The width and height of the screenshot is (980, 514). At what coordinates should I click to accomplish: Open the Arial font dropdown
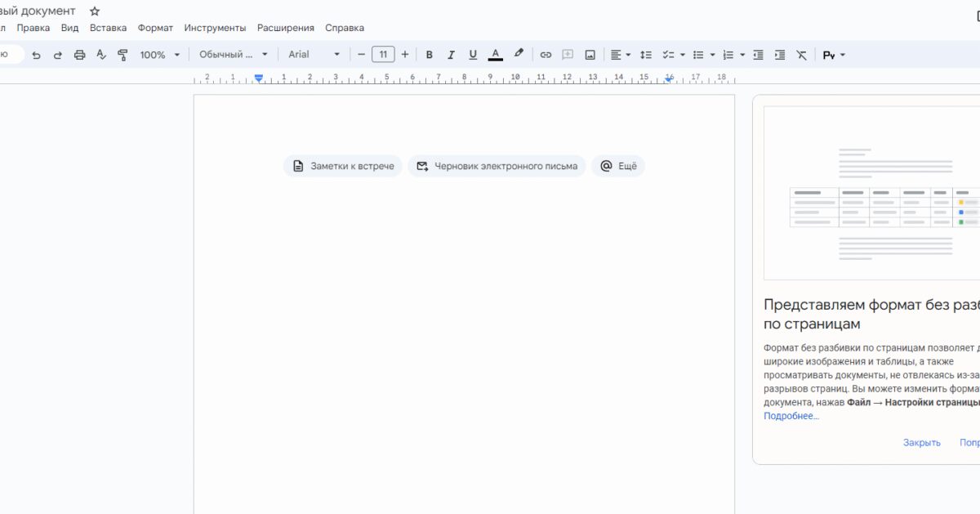click(x=314, y=54)
